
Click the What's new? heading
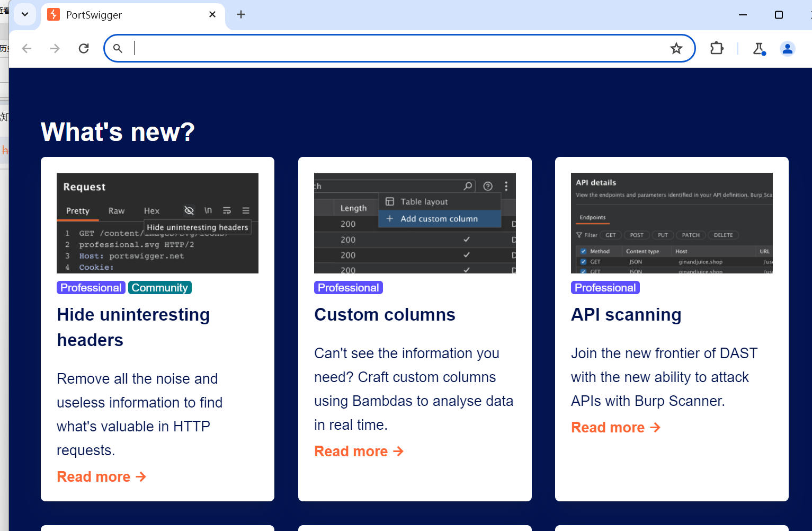[x=118, y=132]
